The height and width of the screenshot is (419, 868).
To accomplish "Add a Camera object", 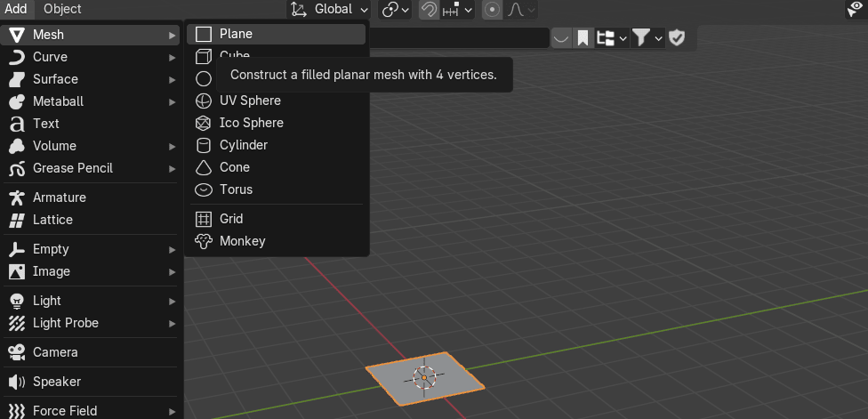I will click(x=55, y=352).
